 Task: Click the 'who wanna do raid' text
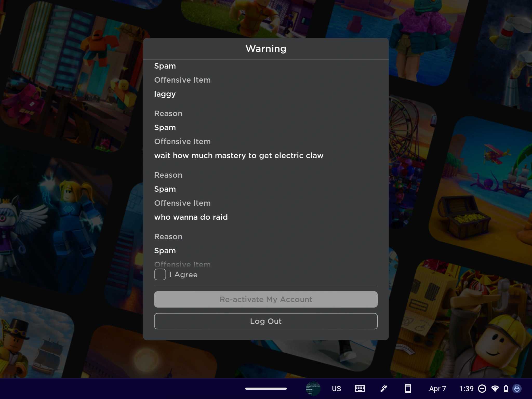pyautogui.click(x=191, y=217)
